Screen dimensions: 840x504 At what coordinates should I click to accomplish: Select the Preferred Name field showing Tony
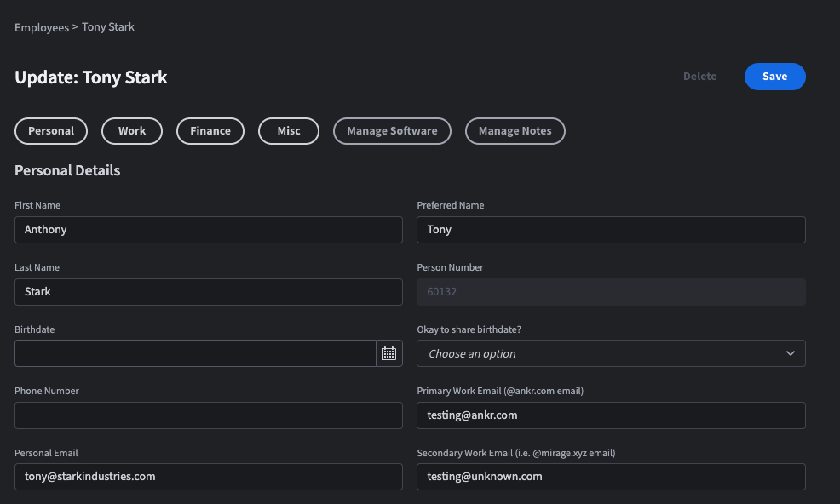click(610, 229)
